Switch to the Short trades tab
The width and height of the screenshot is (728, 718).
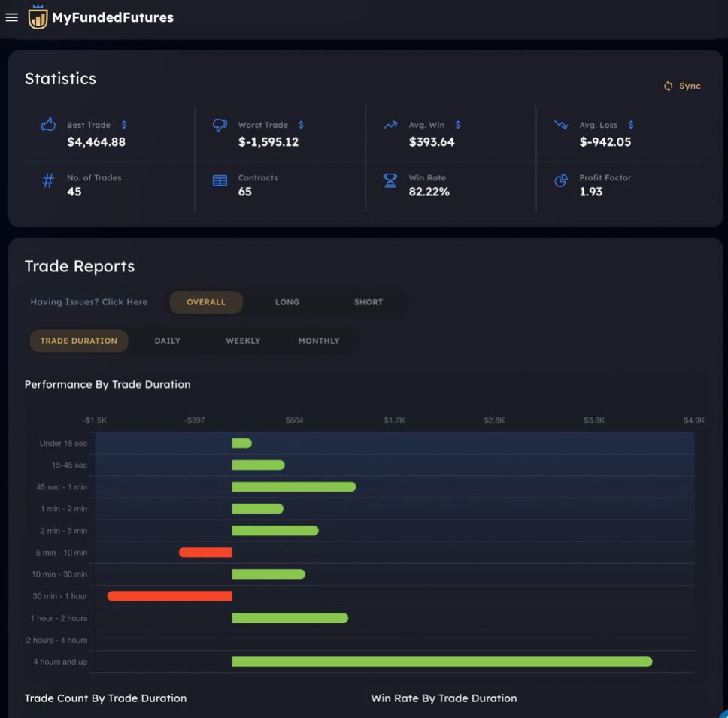pyautogui.click(x=368, y=302)
